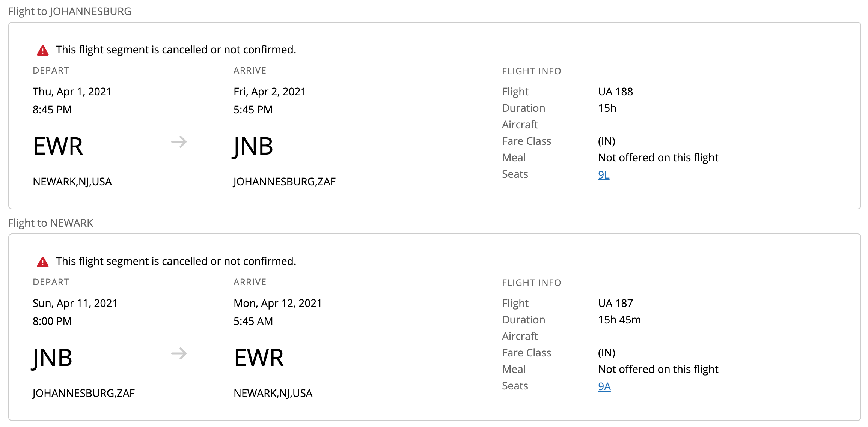
Task: Click the 15h 45m duration value
Action: (619, 320)
